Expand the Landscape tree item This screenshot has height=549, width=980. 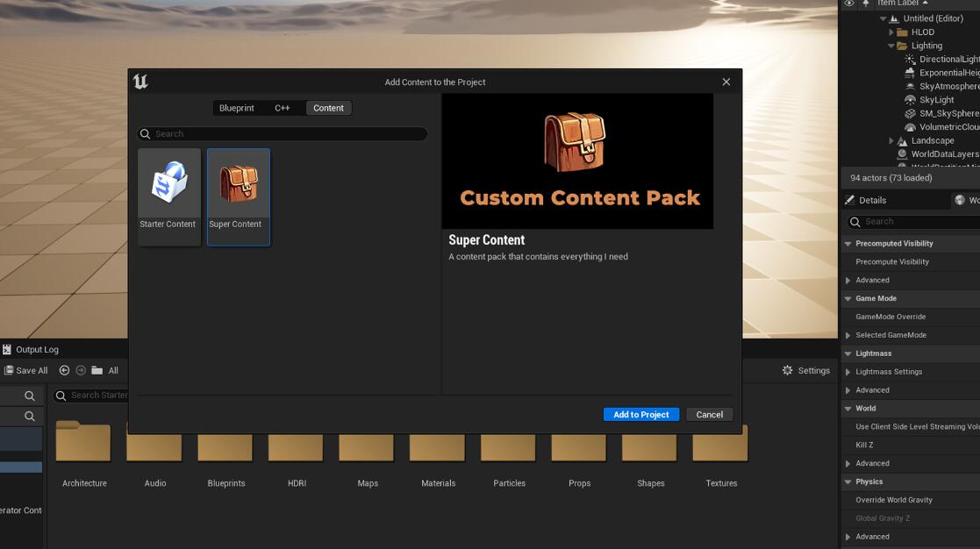(891, 140)
